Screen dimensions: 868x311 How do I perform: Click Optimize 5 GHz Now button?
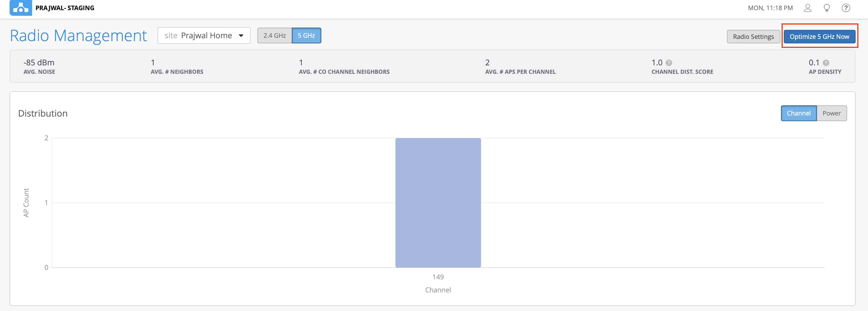819,36
